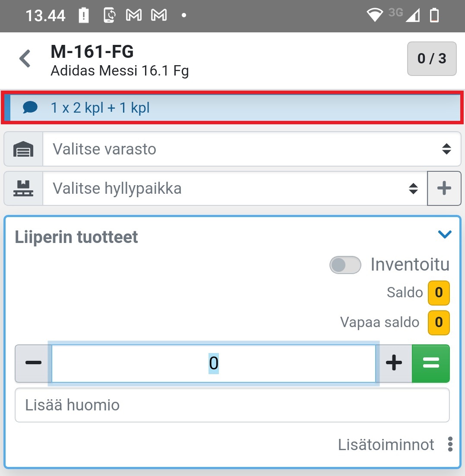465x476 pixels.
Task: Tap the battery alert status icon
Action: tap(84, 16)
